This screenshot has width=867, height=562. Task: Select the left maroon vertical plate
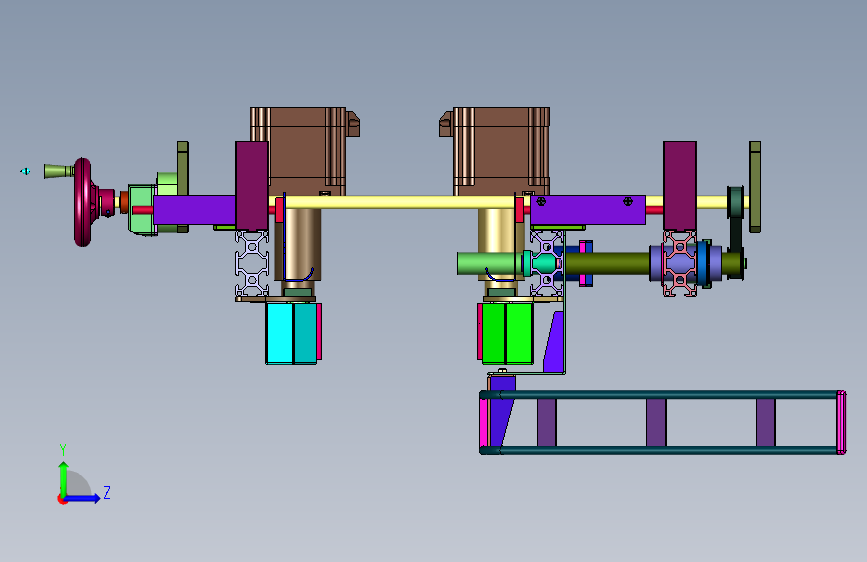(x=252, y=186)
